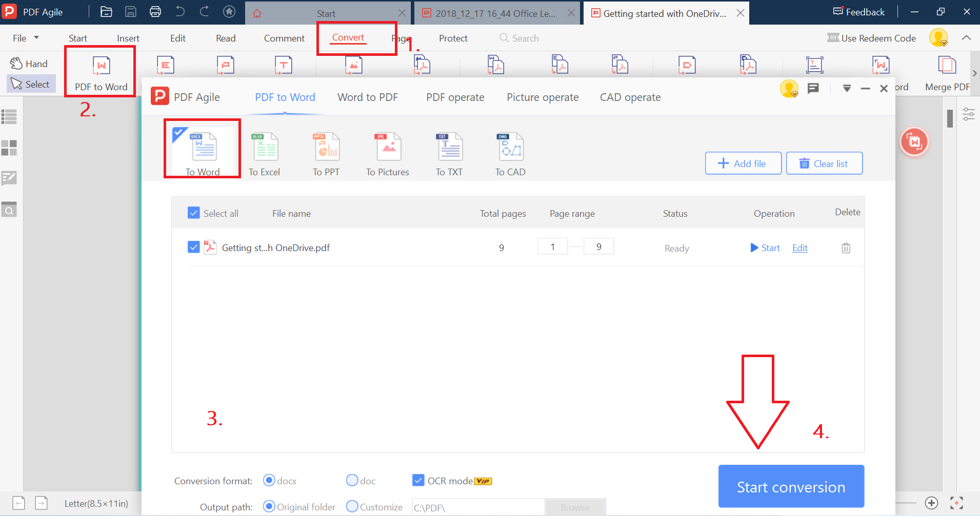Select To TXT conversion type
Screen dimensions: 980x516
pos(449,154)
